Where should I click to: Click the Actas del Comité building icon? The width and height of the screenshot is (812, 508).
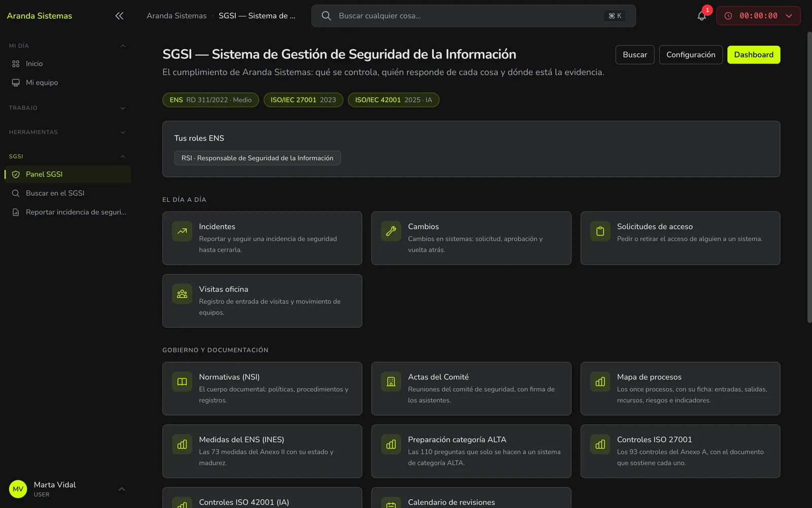pyautogui.click(x=391, y=382)
